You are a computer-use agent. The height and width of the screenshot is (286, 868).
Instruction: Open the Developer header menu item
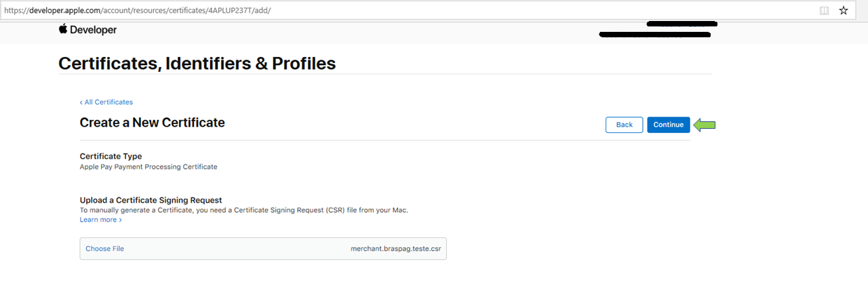tap(93, 30)
